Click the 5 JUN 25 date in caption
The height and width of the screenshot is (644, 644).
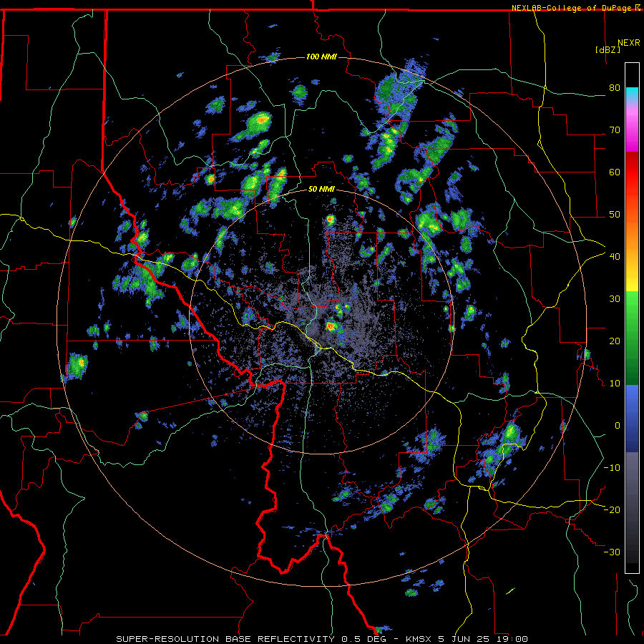coord(463,639)
